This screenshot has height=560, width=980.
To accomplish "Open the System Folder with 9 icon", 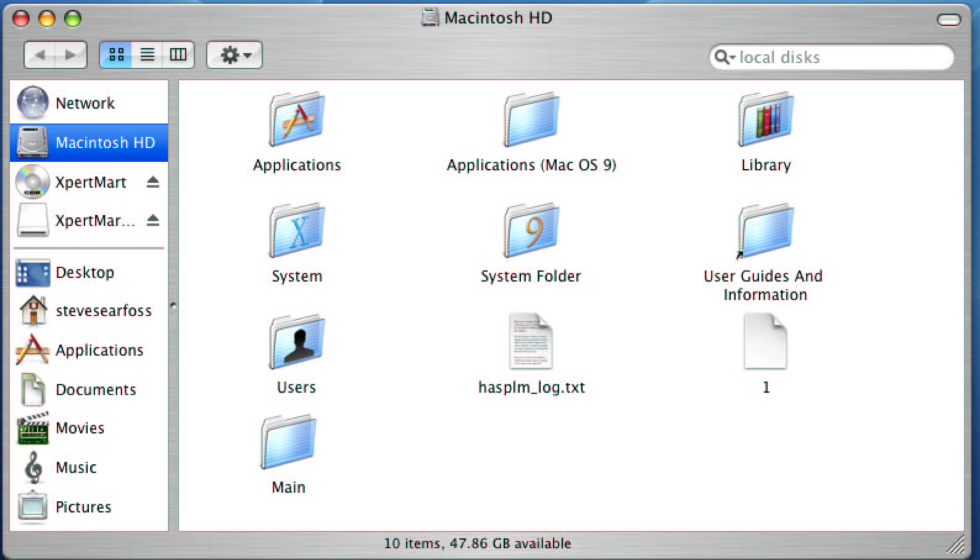I will [531, 230].
